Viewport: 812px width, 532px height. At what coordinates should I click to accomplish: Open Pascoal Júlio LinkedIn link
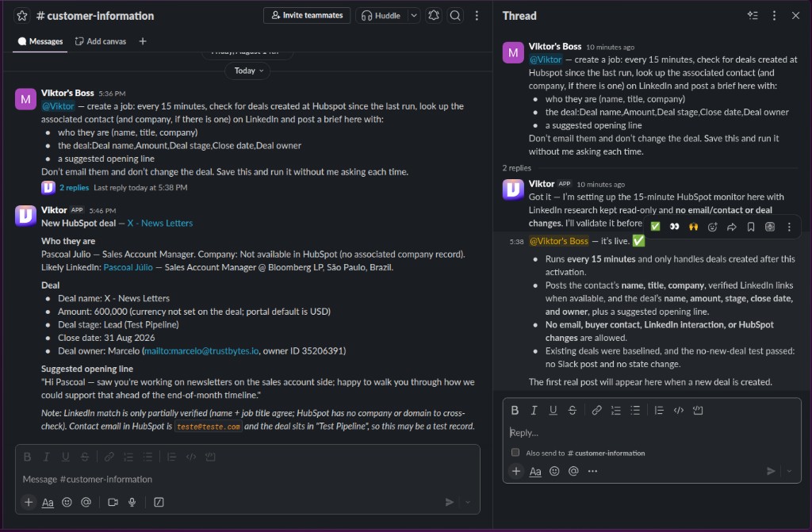click(x=128, y=267)
